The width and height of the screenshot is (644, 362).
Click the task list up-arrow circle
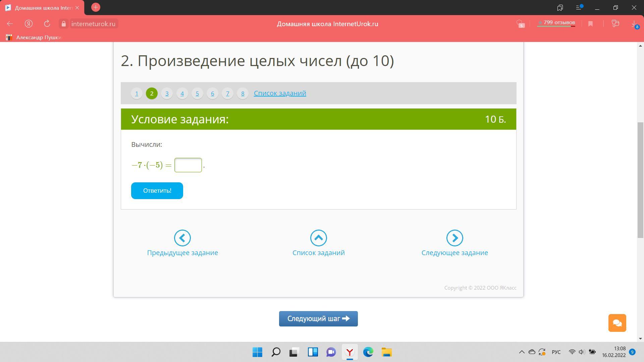pos(318,238)
